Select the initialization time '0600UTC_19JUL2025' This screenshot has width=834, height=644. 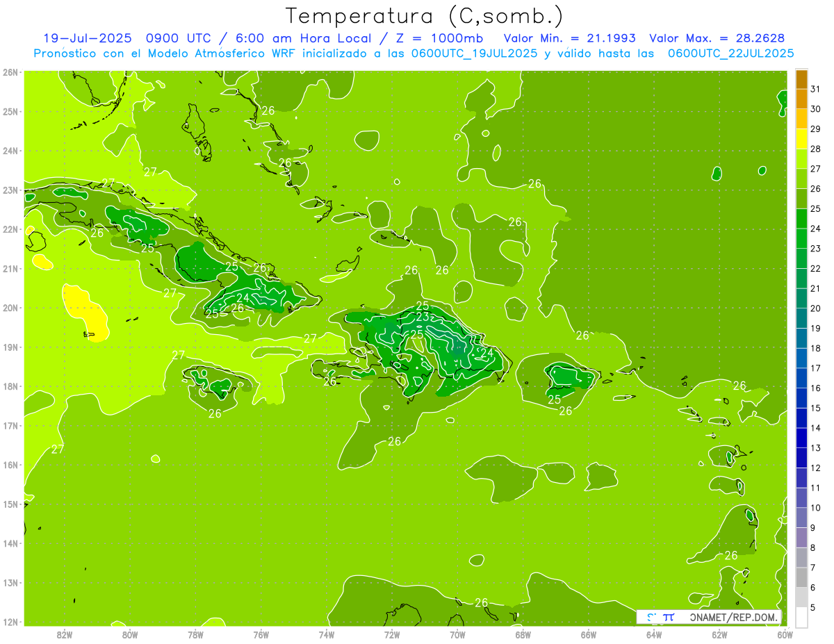pos(474,53)
